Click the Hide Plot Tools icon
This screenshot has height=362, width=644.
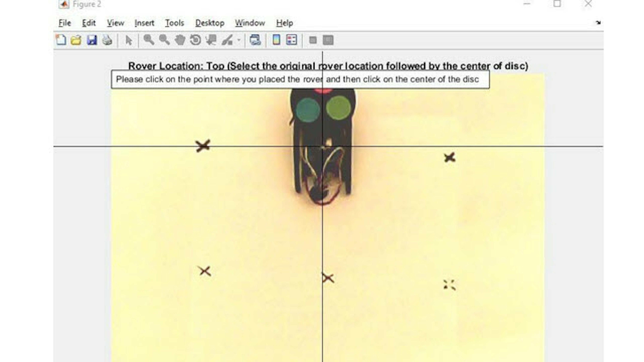pyautogui.click(x=313, y=40)
